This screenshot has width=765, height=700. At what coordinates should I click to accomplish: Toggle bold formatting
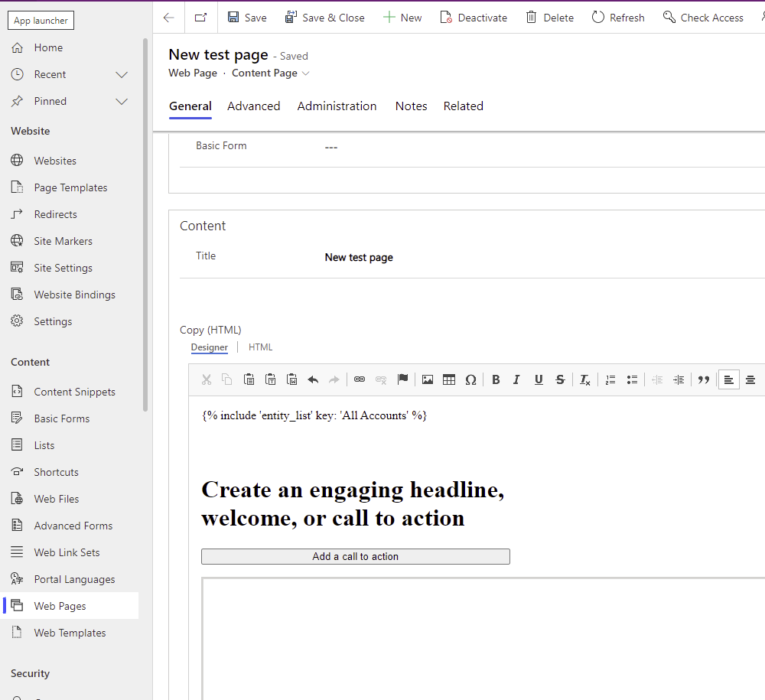[496, 379]
